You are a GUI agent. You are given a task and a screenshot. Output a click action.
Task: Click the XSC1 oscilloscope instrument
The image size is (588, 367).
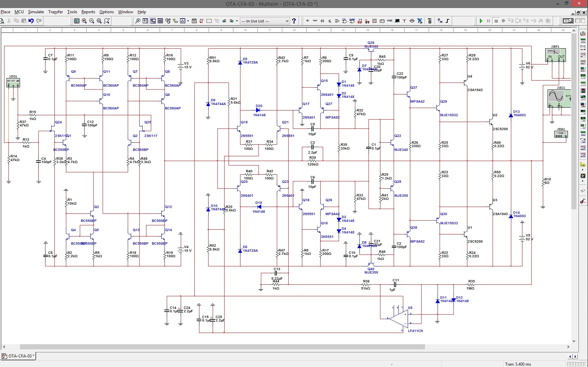click(x=559, y=99)
